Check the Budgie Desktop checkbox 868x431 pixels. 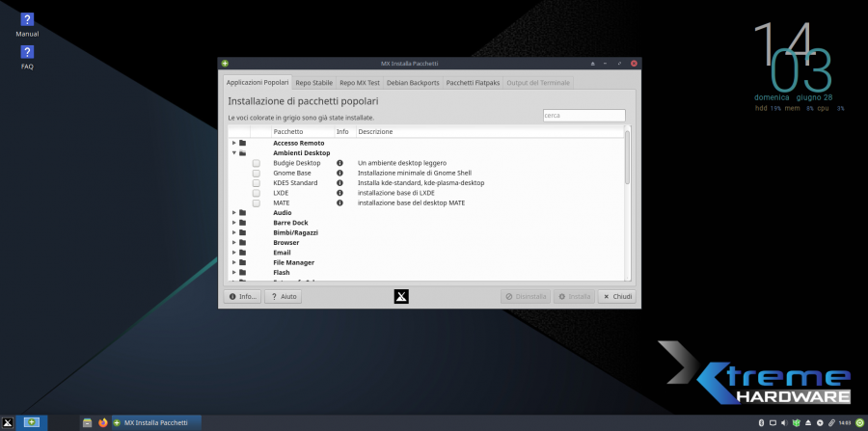pyautogui.click(x=257, y=163)
